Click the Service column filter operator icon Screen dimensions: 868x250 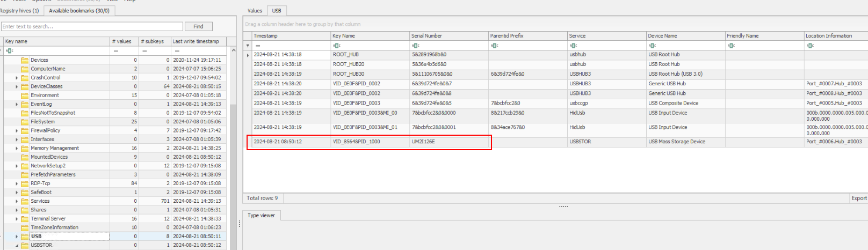tap(574, 46)
